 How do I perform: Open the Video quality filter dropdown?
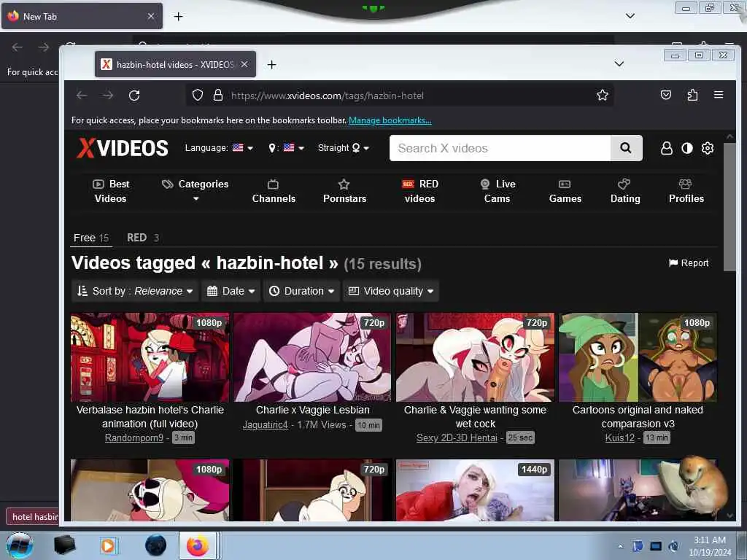[391, 291]
